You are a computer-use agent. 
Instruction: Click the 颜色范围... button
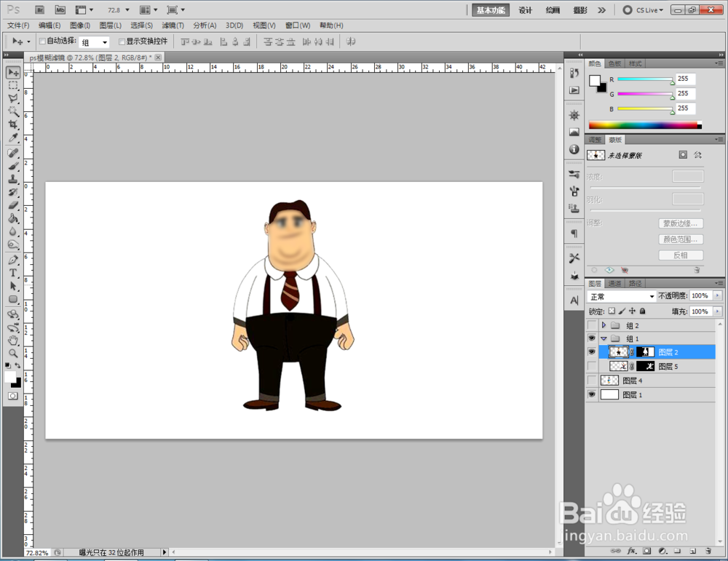(681, 239)
